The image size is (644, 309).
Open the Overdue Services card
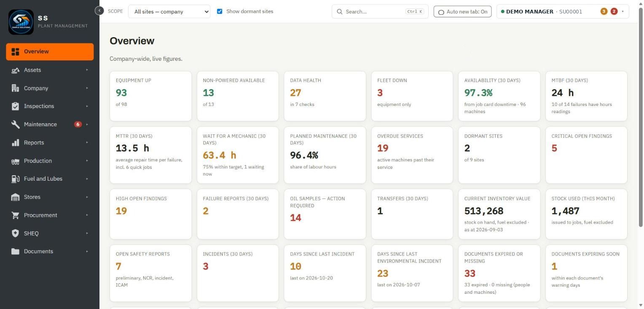[412, 155]
